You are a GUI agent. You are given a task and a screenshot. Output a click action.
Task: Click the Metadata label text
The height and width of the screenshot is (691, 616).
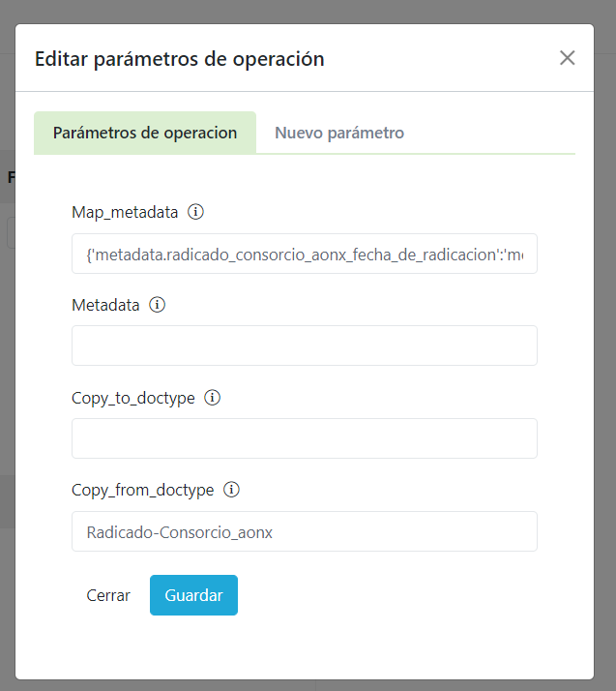pyautogui.click(x=105, y=305)
